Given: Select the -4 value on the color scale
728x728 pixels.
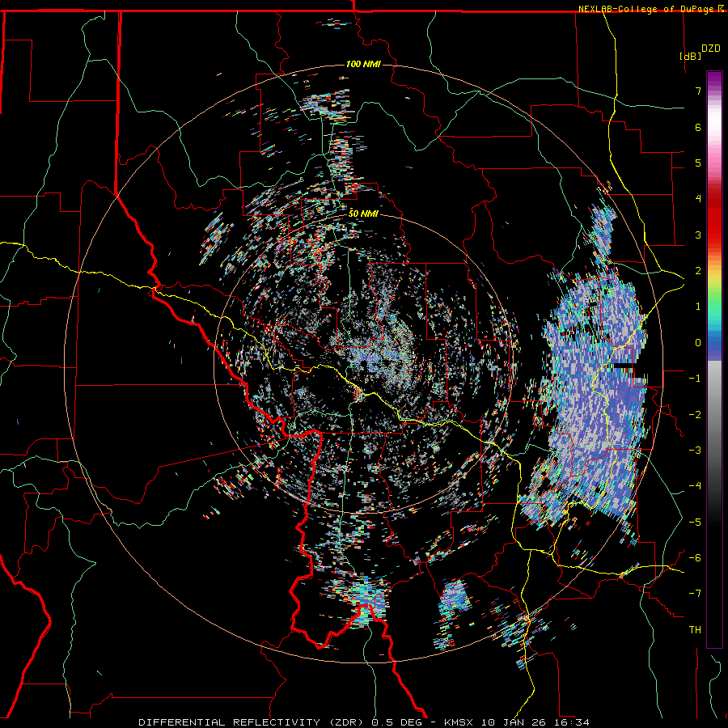Looking at the screenshot, I should (x=695, y=486).
